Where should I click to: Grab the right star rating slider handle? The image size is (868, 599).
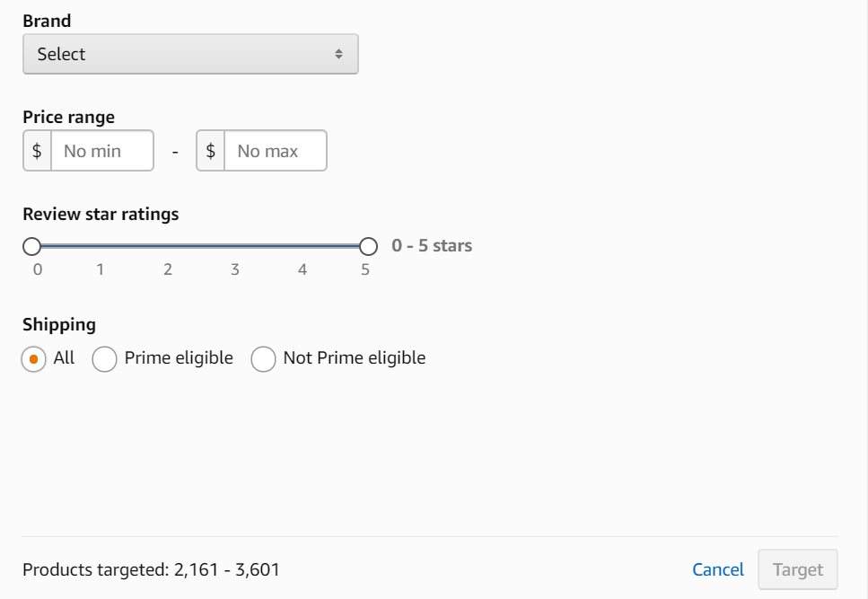(x=368, y=246)
